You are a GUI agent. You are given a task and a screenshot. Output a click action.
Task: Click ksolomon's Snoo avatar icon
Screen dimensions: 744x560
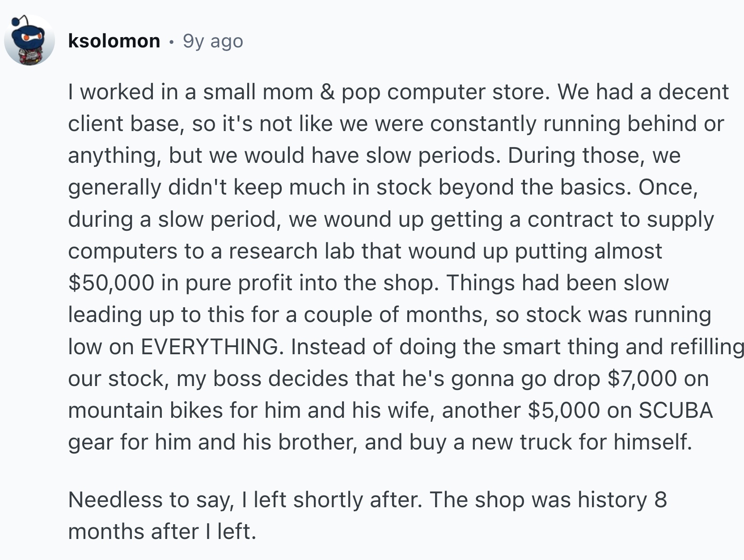[29, 40]
